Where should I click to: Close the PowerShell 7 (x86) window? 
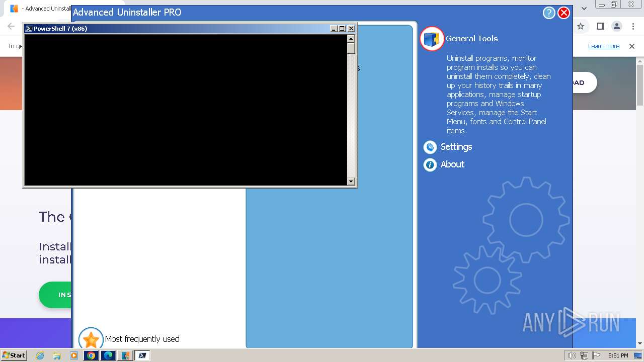(351, 29)
